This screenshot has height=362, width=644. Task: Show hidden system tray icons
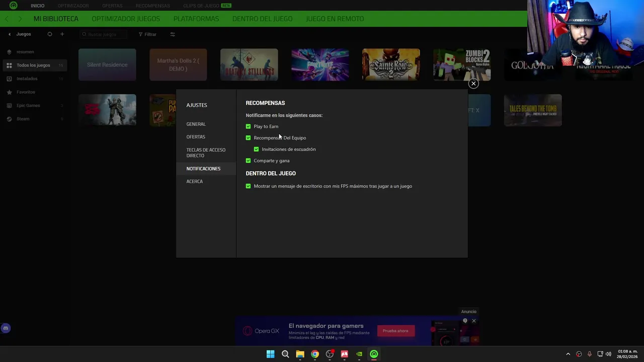568,354
